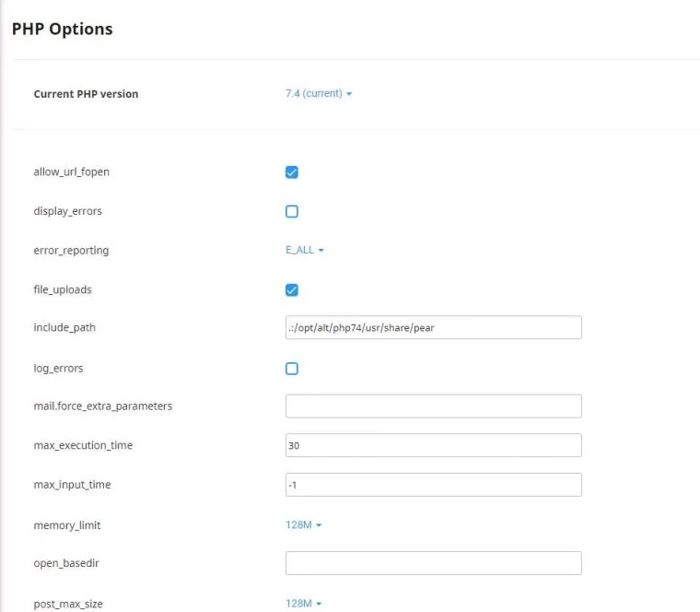
Task: Enable the display_errors checkbox
Action: click(x=292, y=211)
